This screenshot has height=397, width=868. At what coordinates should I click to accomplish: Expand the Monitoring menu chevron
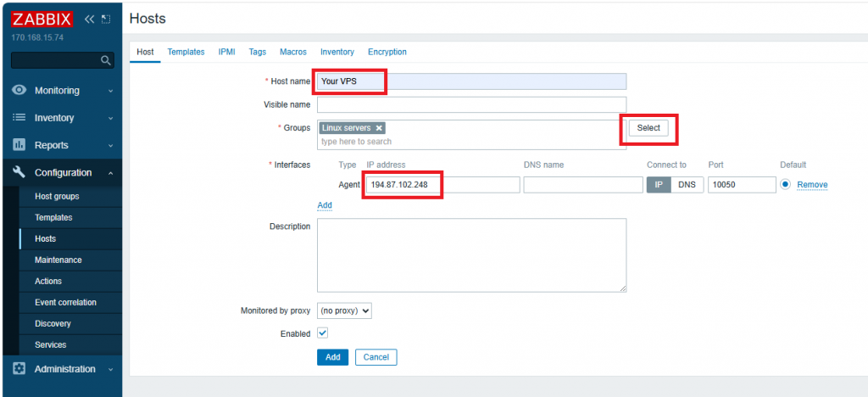(x=111, y=91)
